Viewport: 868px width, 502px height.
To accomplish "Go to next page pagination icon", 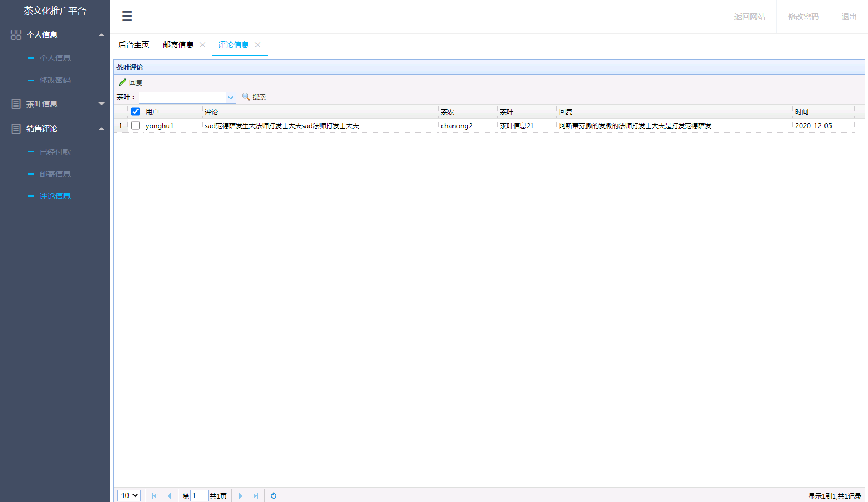I will (240, 496).
